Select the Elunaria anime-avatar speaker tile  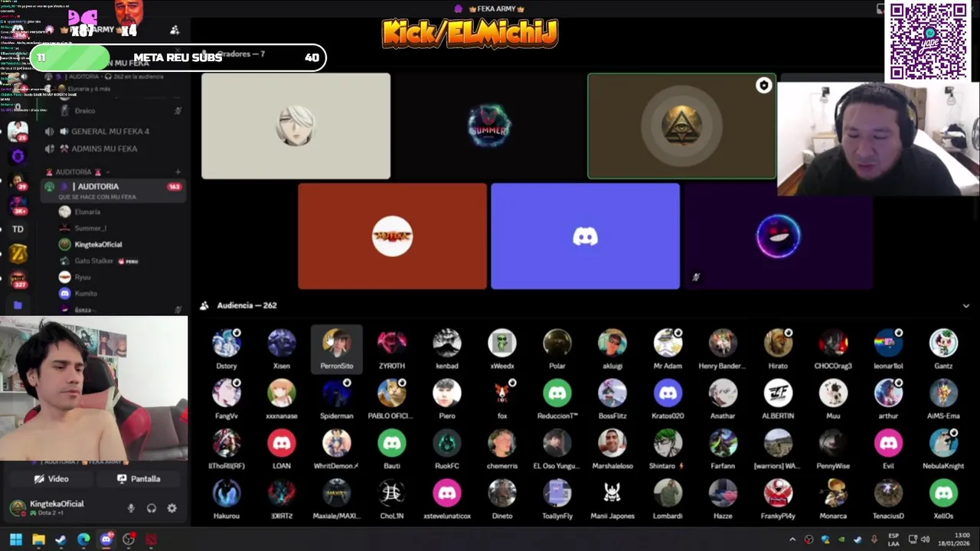296,126
